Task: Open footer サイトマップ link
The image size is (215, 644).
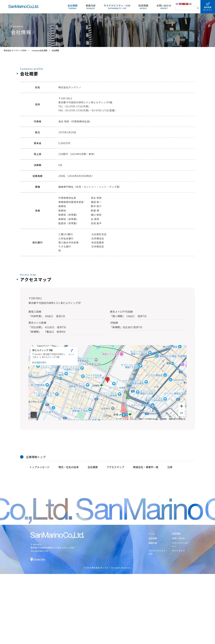Action: click(x=178, y=551)
